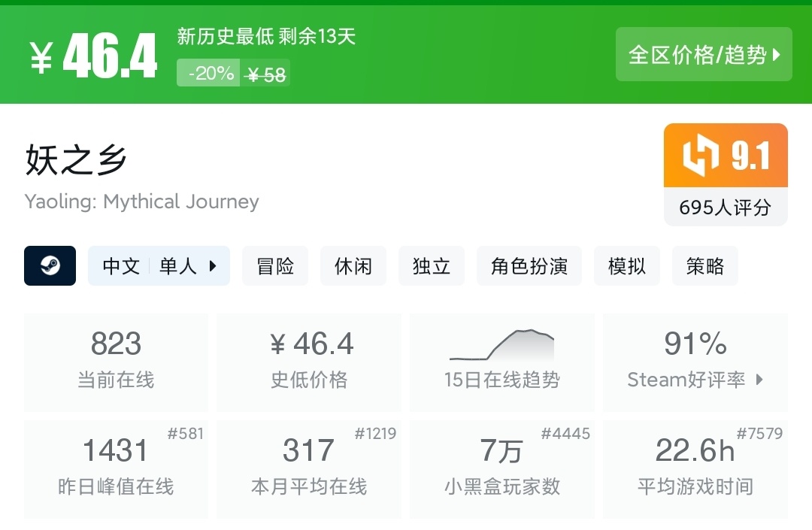The image size is (812, 530).
Task: Open the 史低价格 ¥46.4 stat card
Action: tap(309, 362)
